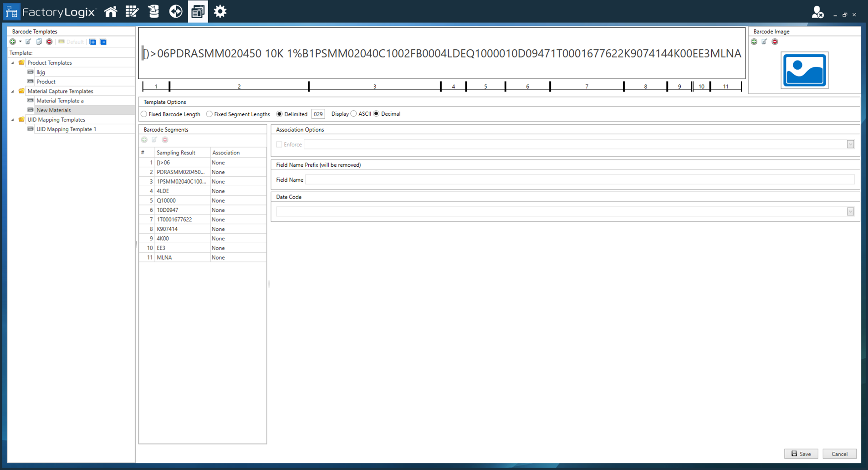
Task: Collapse the Product Templates folder
Action: [x=13, y=62]
